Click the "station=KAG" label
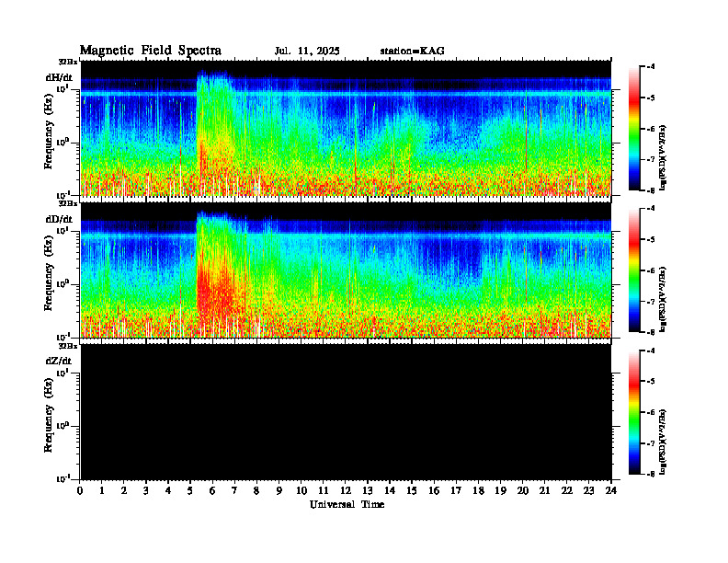The image size is (728, 563). [x=412, y=51]
